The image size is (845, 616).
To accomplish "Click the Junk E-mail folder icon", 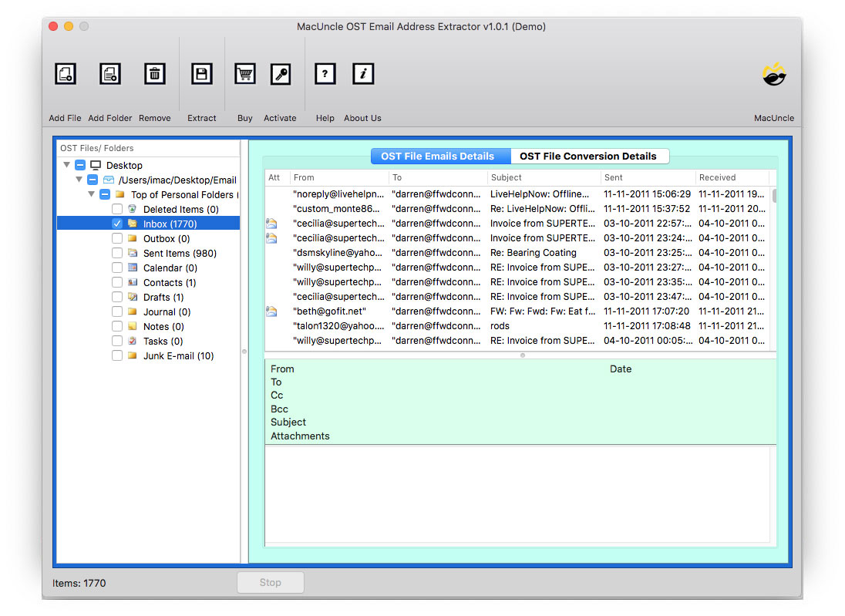I will point(132,355).
